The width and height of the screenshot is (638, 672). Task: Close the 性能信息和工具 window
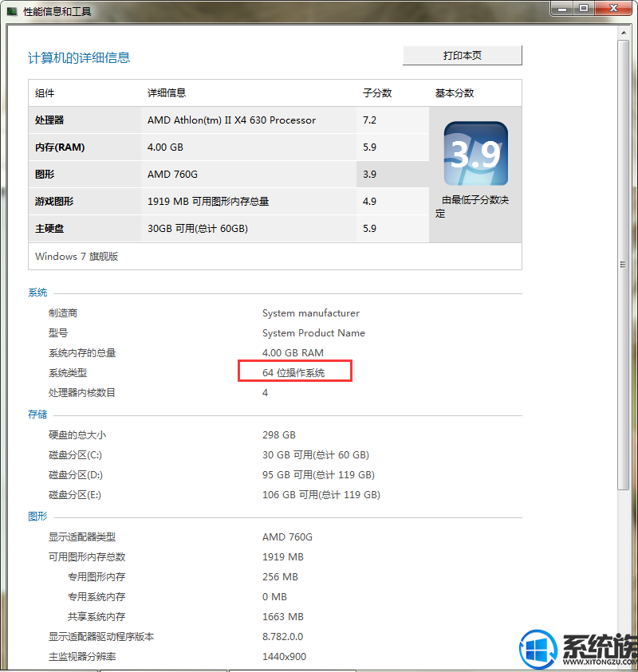coord(613,9)
